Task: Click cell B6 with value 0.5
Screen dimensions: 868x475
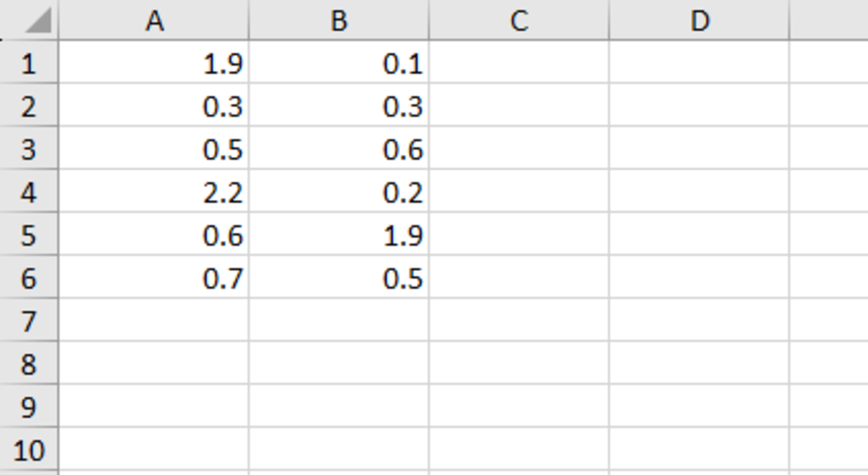Action: pos(339,278)
